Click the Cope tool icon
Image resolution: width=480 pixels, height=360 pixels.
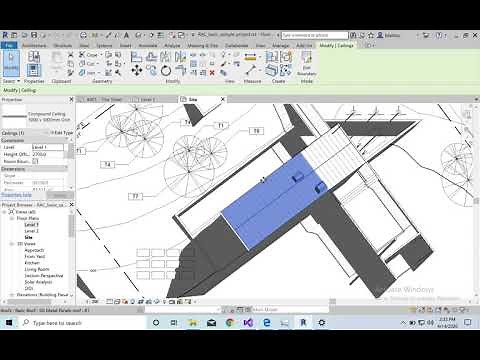[82, 54]
